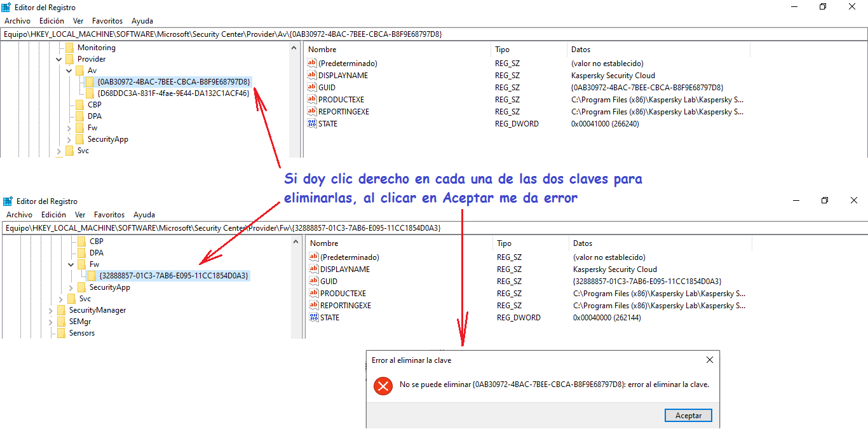Click GUID value icon in bottom window

coord(313,281)
